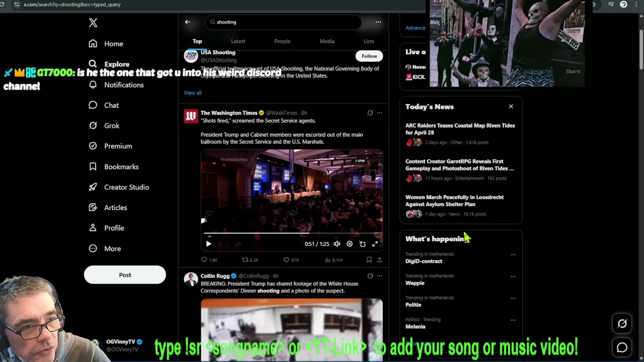Open Profile in sidebar
This screenshot has height=362, width=644.
pos(106,228)
